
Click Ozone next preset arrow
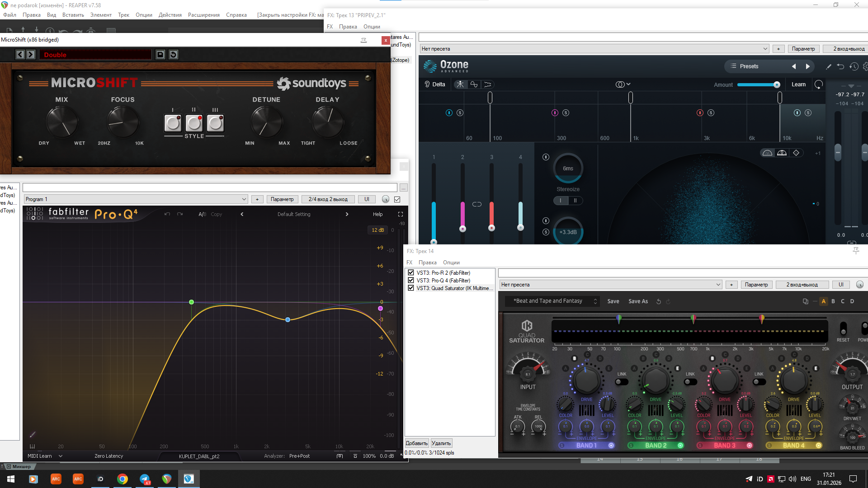[807, 66]
